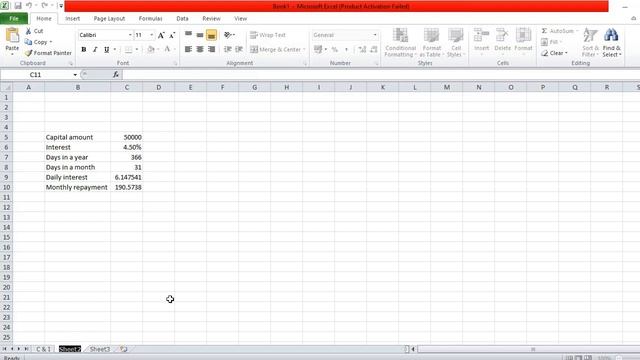
Task: Apply Comma Style
Action: (347, 49)
